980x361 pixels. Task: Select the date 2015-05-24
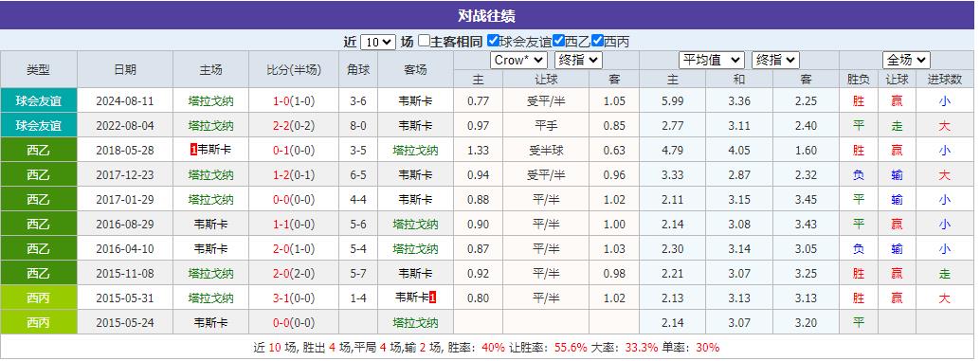point(125,323)
